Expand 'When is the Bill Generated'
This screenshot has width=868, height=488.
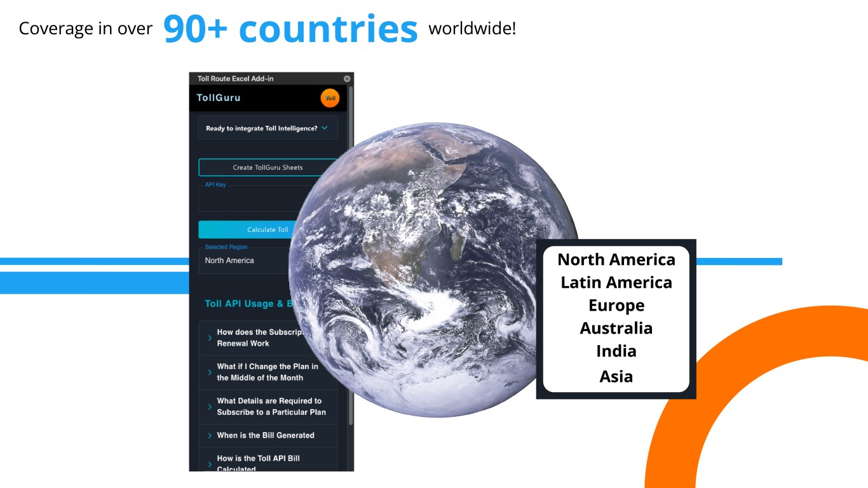point(268,435)
